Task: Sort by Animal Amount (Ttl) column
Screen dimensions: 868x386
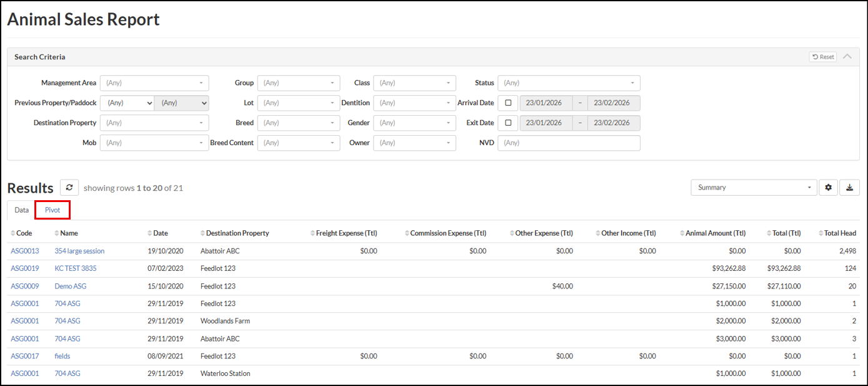Action: pos(712,233)
